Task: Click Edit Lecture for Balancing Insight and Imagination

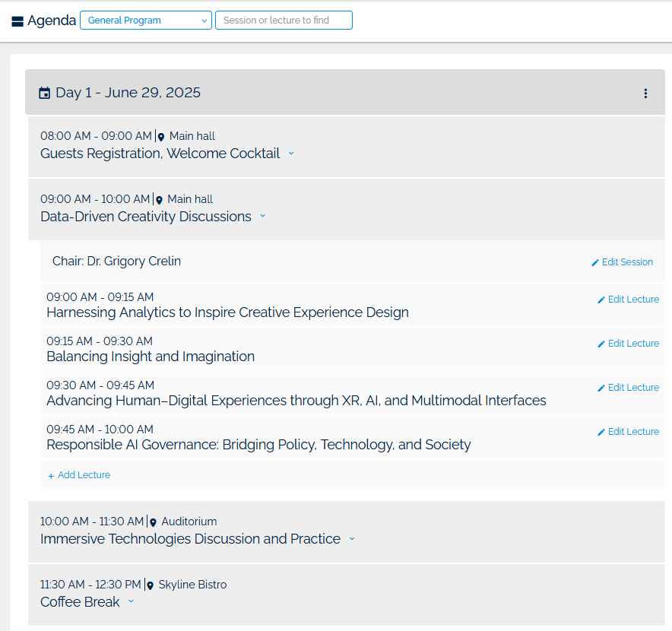Action: 634,343
